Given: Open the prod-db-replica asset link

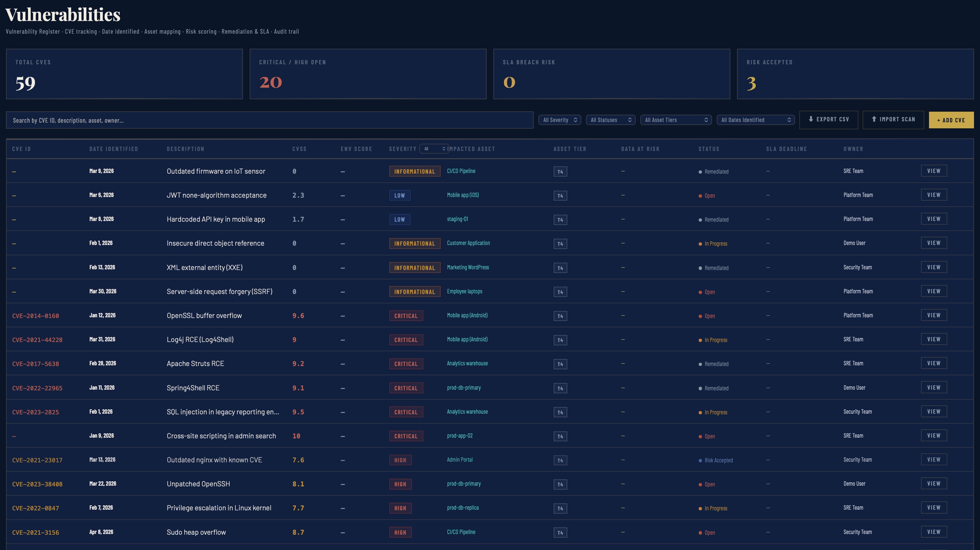Looking at the screenshot, I should [x=463, y=507].
